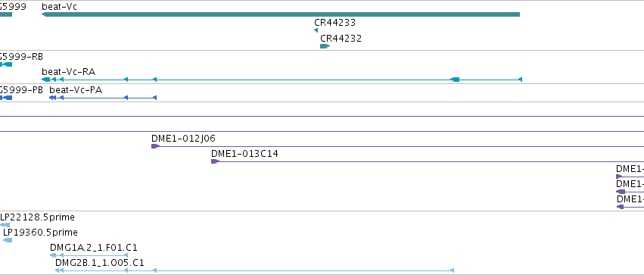Click the CR44232 gene arrow glyph

click(325, 46)
